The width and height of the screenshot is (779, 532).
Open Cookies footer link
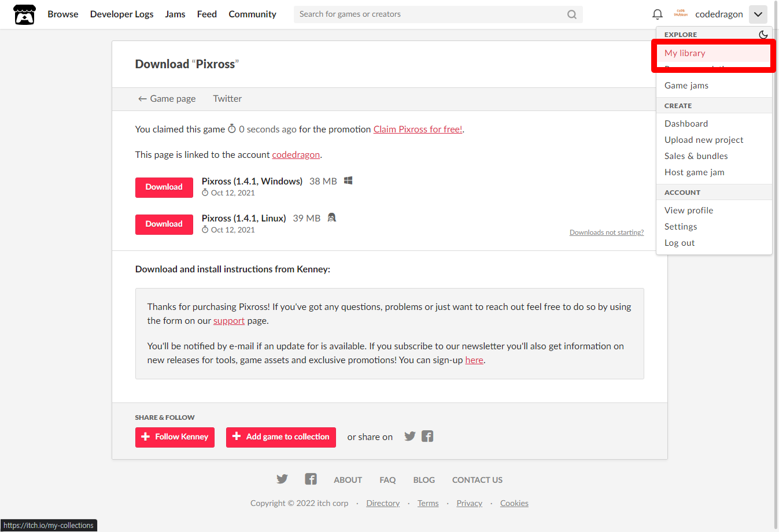coord(514,504)
